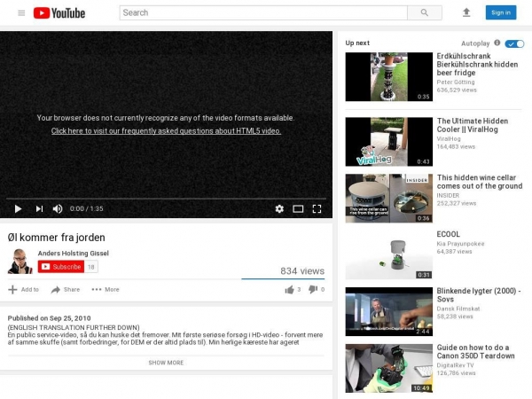Open The Ultimate Hidden Cooler title
This screenshot has height=399, width=532.
coord(473,125)
